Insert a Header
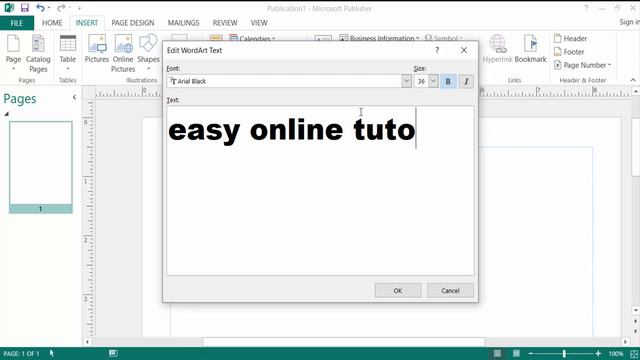Image resolution: width=640 pixels, height=360 pixels. pos(570,38)
